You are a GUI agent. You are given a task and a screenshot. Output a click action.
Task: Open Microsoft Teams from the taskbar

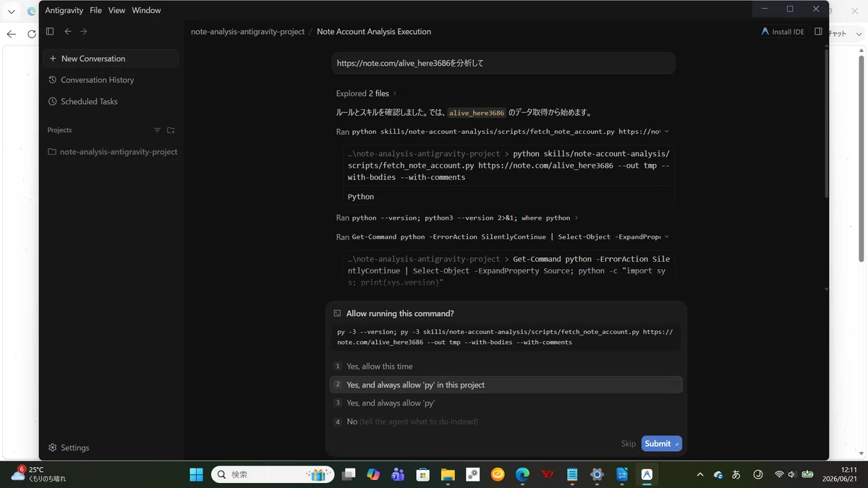(398, 474)
